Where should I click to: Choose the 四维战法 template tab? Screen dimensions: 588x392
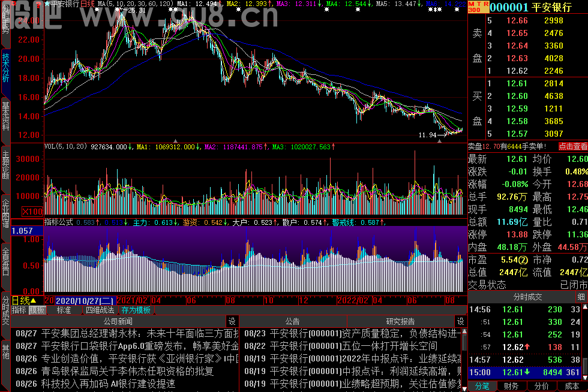point(100,310)
